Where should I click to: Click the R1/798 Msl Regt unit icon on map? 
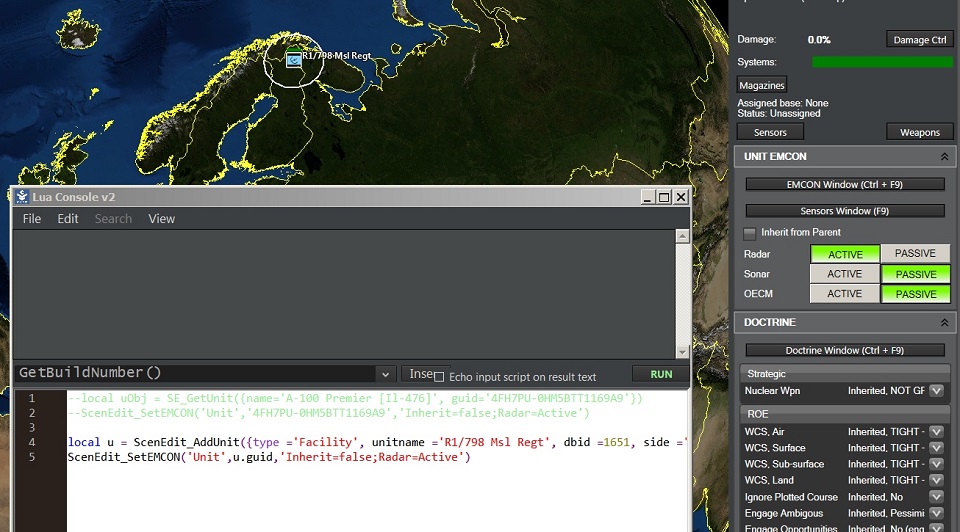(294, 59)
